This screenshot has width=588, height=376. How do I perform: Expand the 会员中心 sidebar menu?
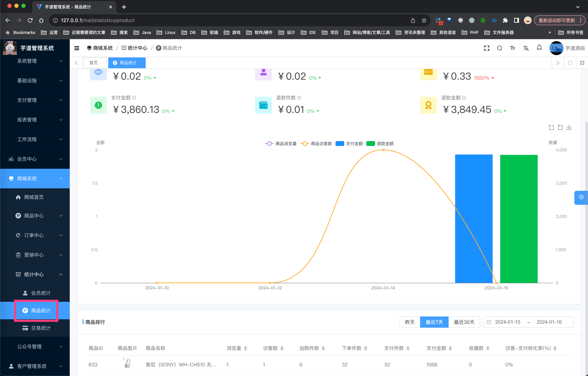(x=35, y=159)
